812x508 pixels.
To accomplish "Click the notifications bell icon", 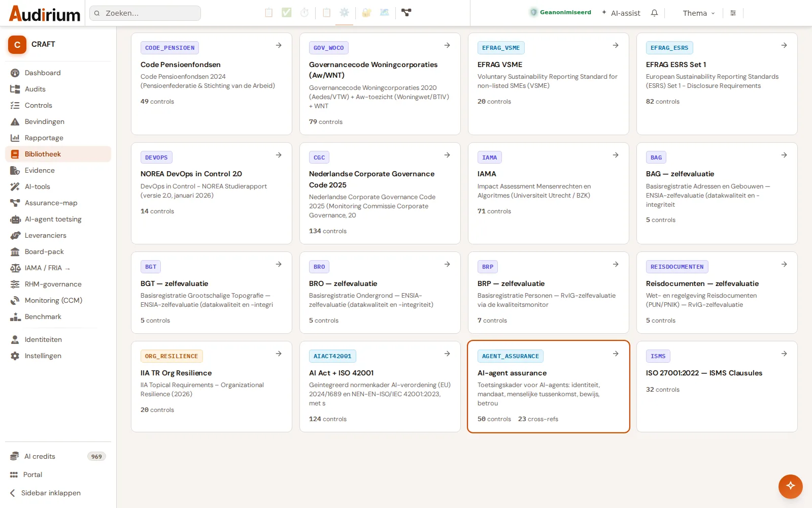I will [654, 13].
